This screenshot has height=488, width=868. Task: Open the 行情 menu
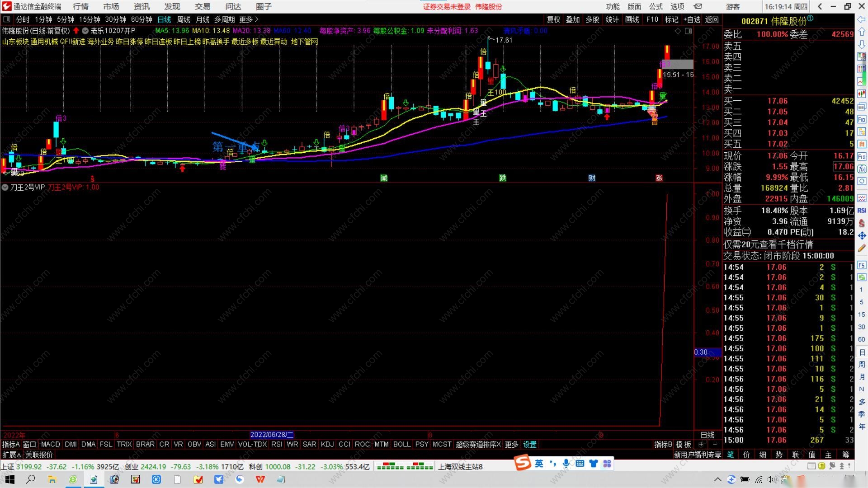click(80, 6)
